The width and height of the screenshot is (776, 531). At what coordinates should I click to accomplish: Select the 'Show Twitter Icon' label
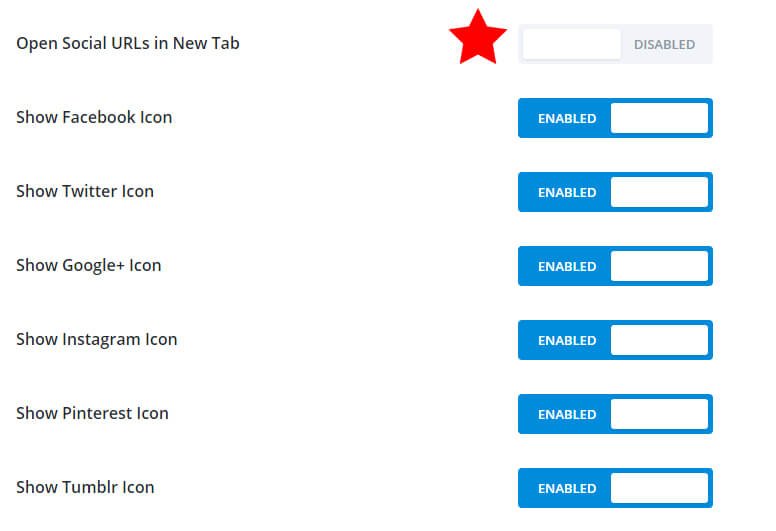(x=85, y=191)
